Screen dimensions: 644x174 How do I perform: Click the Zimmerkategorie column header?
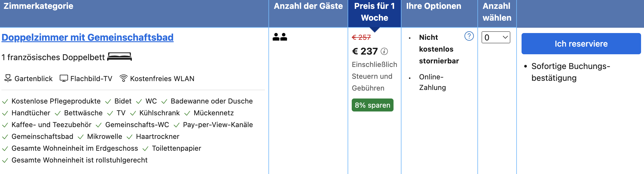click(x=38, y=6)
